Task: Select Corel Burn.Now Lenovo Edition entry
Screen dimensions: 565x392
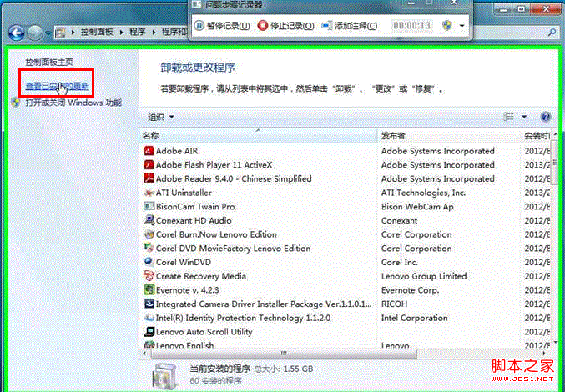Action: [216, 234]
